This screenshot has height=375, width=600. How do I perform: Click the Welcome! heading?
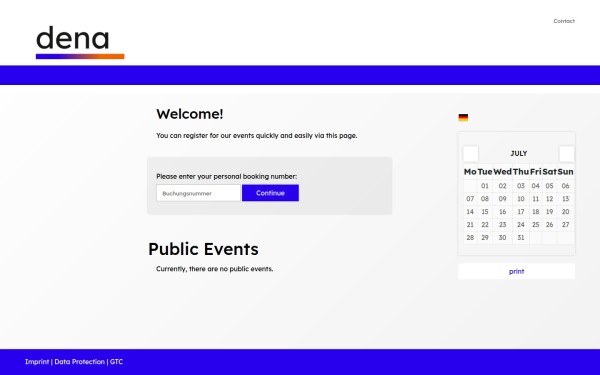click(190, 114)
